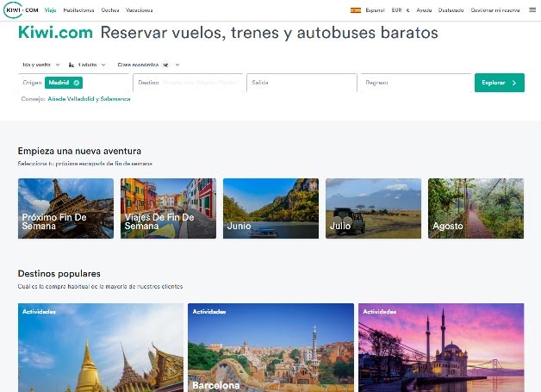Click the Añade Valladolid y Salamanca suggestion
The height and width of the screenshot is (392, 541).
[x=89, y=99]
